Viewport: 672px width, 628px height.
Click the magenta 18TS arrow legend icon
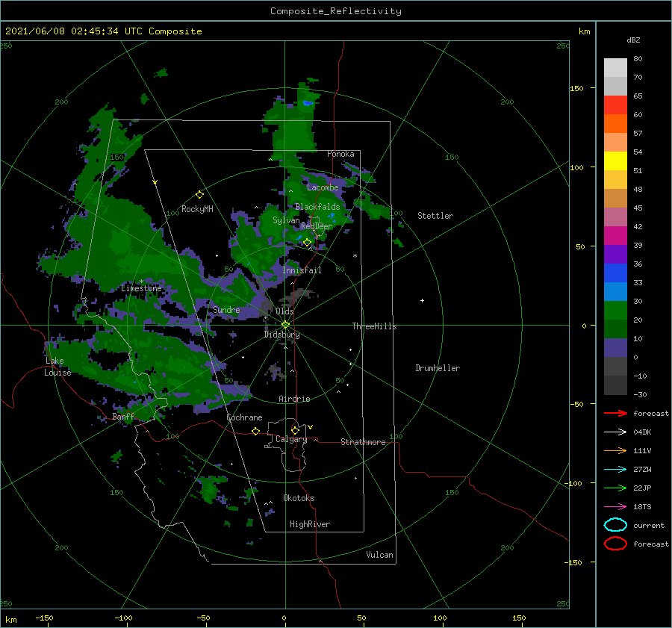pyautogui.click(x=615, y=507)
